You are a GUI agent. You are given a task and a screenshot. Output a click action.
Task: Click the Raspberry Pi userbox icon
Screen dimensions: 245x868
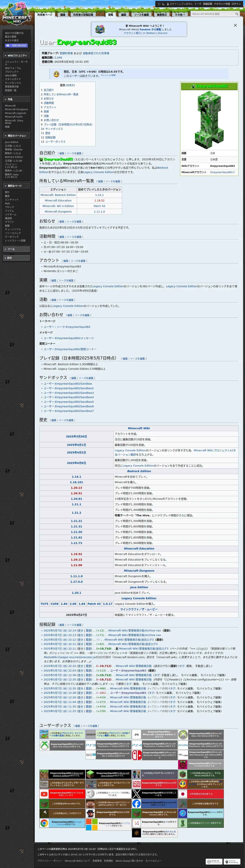pos(183,765)
